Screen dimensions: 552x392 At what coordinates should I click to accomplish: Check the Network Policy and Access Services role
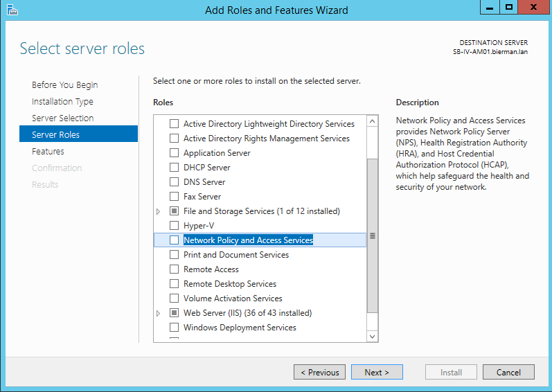click(x=175, y=240)
